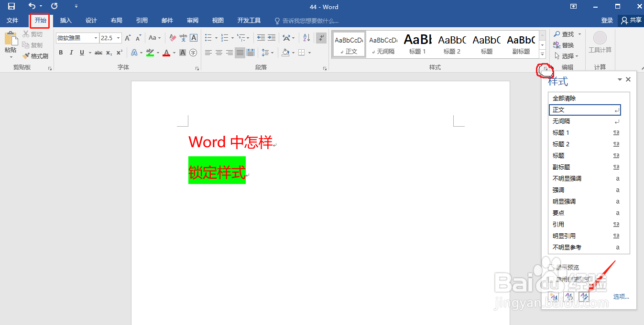The height and width of the screenshot is (325, 644).
Task: Decrease font size with shrink font icon
Action: (138, 38)
